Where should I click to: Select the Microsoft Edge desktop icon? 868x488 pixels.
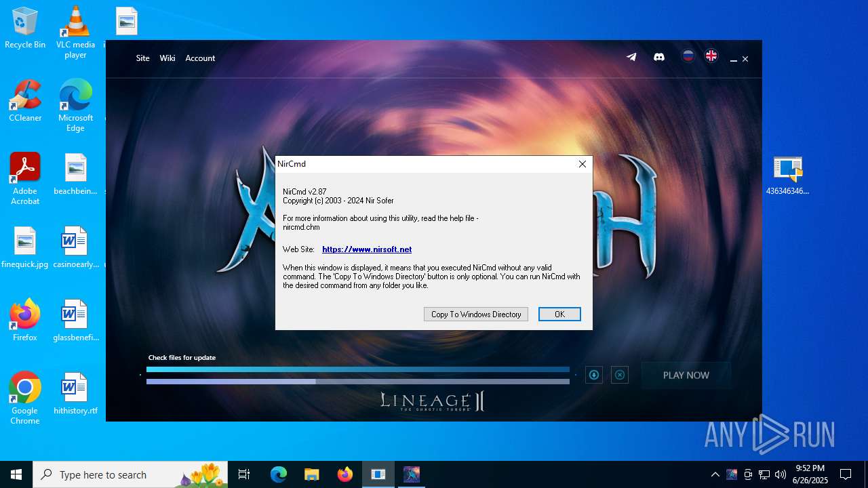pyautogui.click(x=75, y=106)
